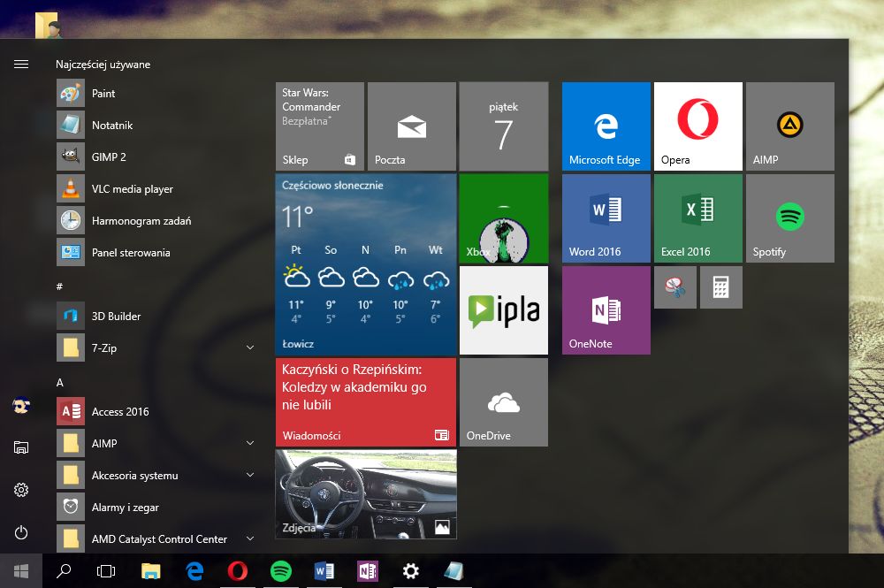Image resolution: width=884 pixels, height=588 pixels.
Task: Open the Xbox tile
Action: pyautogui.click(x=504, y=218)
